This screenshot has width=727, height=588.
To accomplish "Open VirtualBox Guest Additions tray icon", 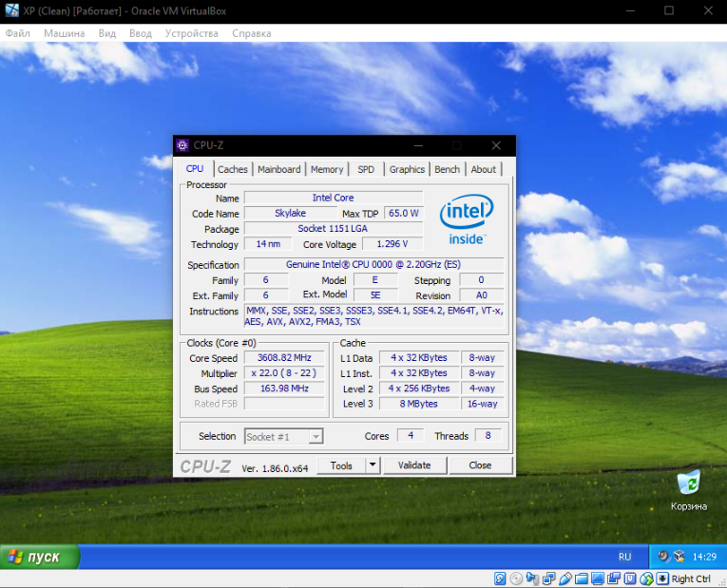I will tap(679, 556).
